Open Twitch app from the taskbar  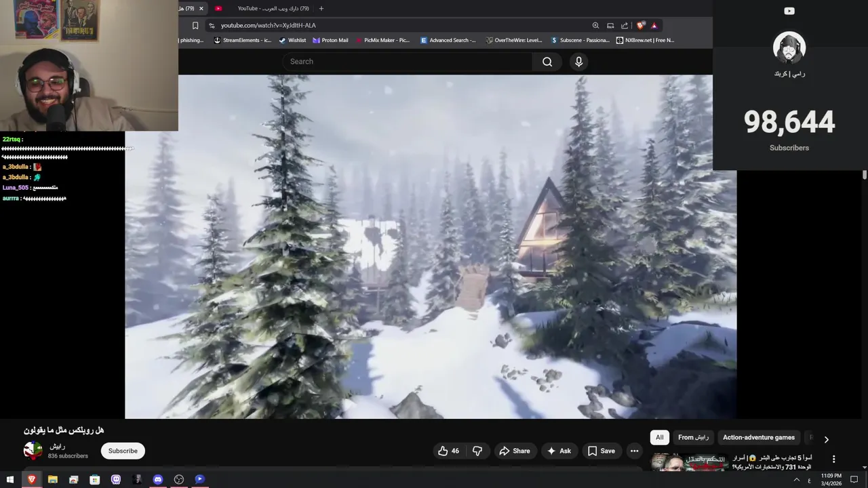pyautogui.click(x=116, y=479)
